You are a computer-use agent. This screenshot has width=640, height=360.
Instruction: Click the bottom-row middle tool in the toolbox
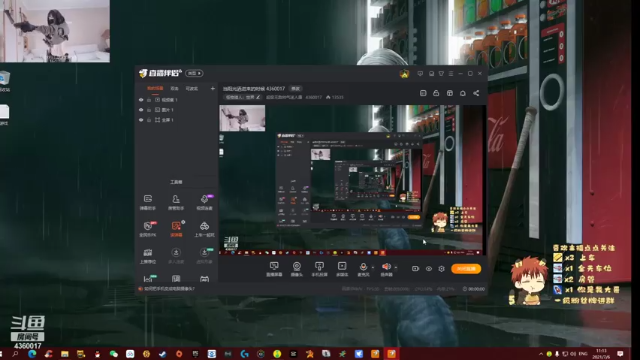click(176, 279)
